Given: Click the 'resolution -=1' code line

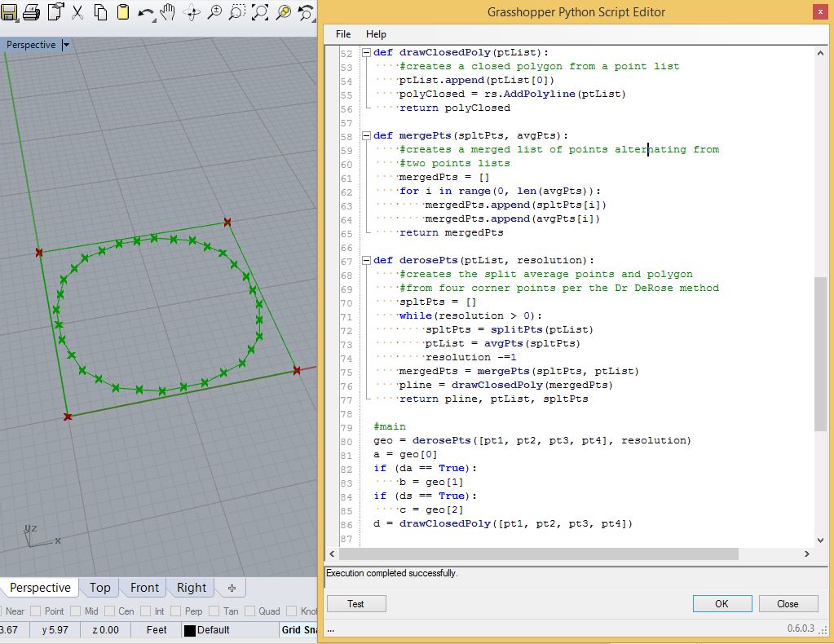Looking at the screenshot, I should 470,357.
